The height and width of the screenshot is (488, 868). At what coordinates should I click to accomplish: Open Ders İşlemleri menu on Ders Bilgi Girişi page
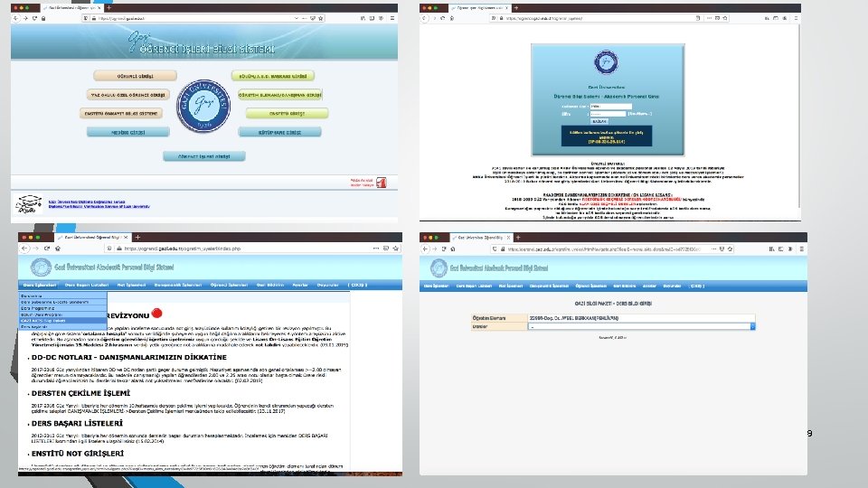436,286
